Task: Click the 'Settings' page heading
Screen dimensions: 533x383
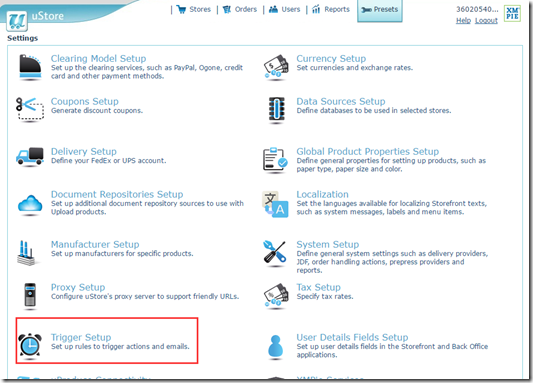Action: click(x=22, y=38)
